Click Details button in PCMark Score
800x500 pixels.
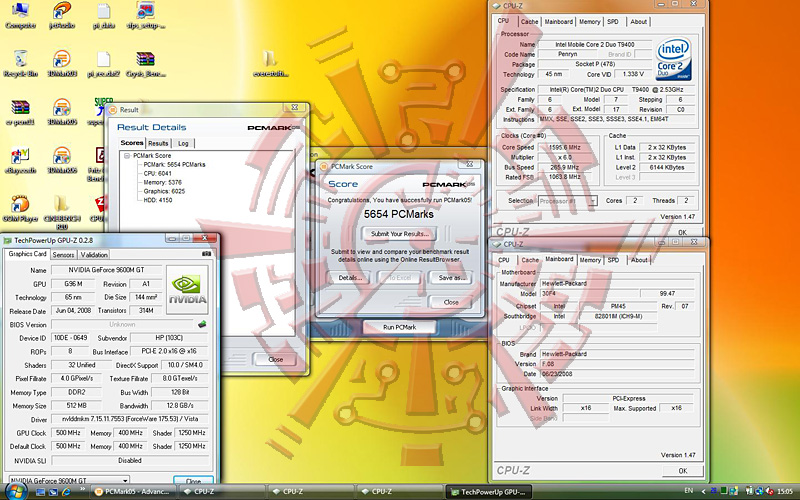pos(350,278)
